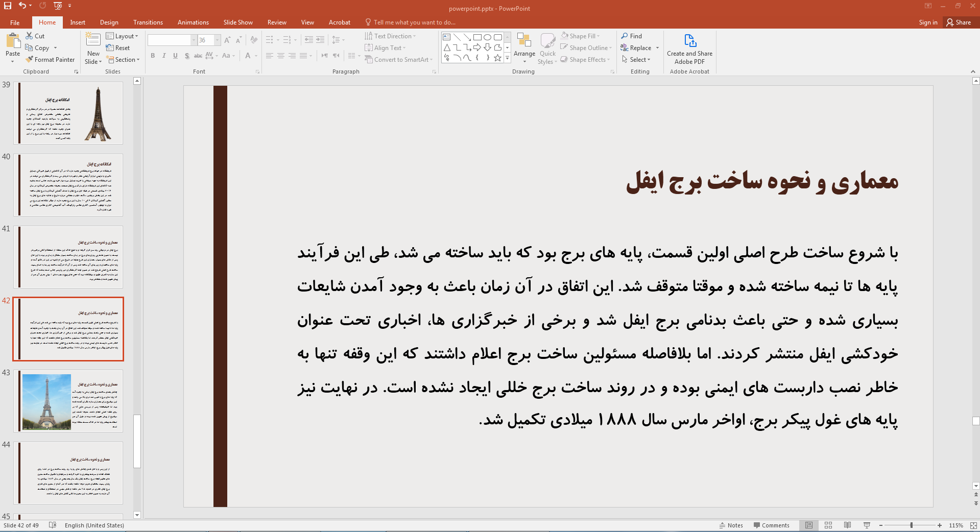Open the Text Direction dropdown

point(390,36)
